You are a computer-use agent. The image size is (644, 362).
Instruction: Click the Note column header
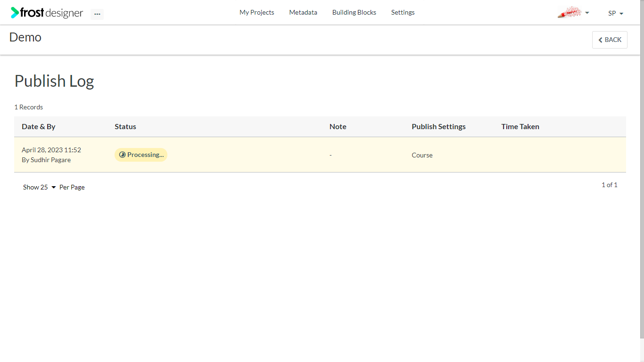click(338, 126)
